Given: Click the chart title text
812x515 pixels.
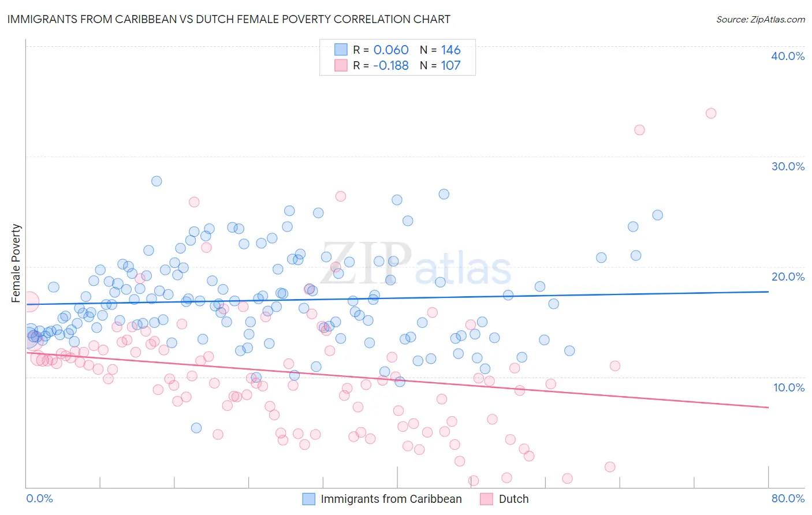Looking at the screenshot, I should coord(229,19).
